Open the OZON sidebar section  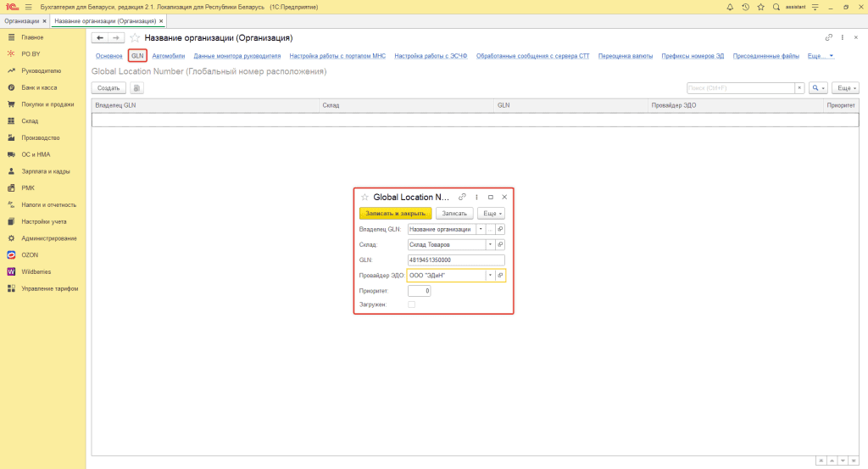click(x=30, y=254)
